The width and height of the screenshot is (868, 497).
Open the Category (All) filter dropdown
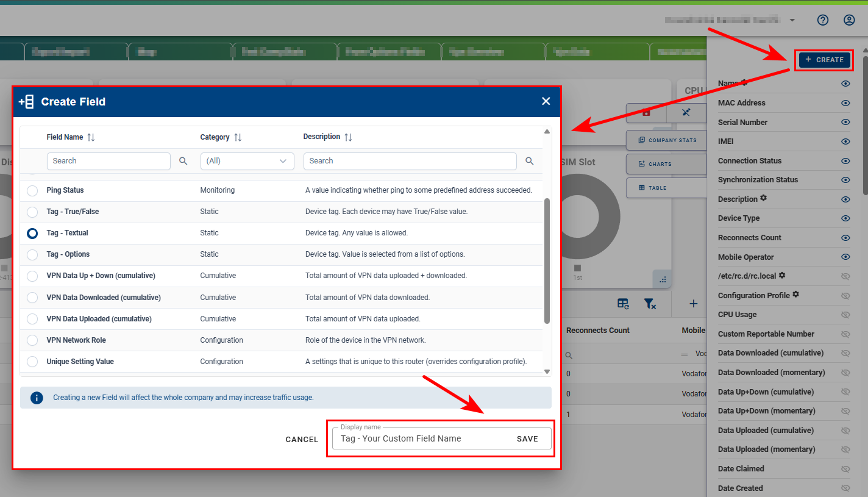click(247, 161)
